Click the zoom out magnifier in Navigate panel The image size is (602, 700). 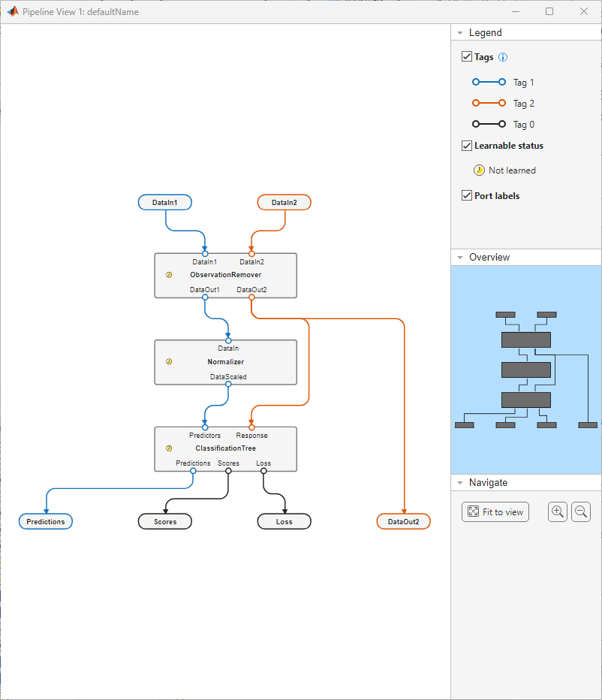pyautogui.click(x=581, y=511)
